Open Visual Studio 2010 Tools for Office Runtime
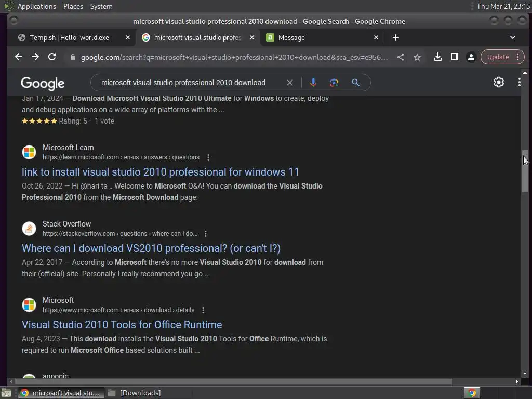 click(x=122, y=325)
